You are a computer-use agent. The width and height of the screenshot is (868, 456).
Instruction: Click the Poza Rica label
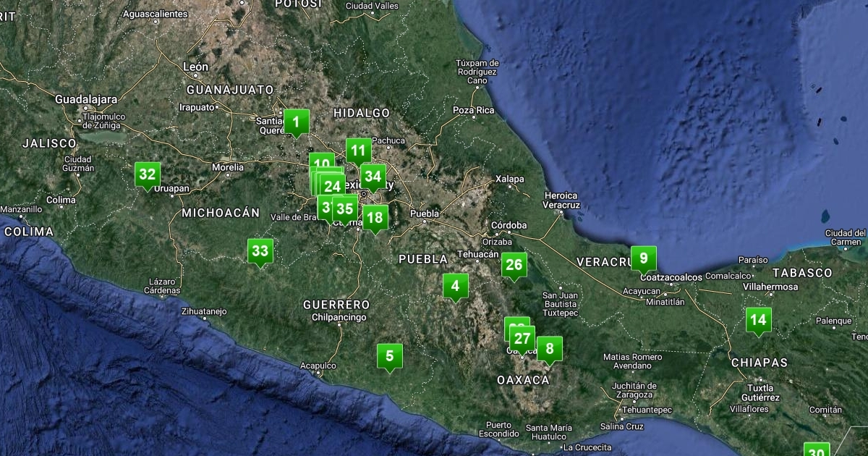tap(473, 110)
